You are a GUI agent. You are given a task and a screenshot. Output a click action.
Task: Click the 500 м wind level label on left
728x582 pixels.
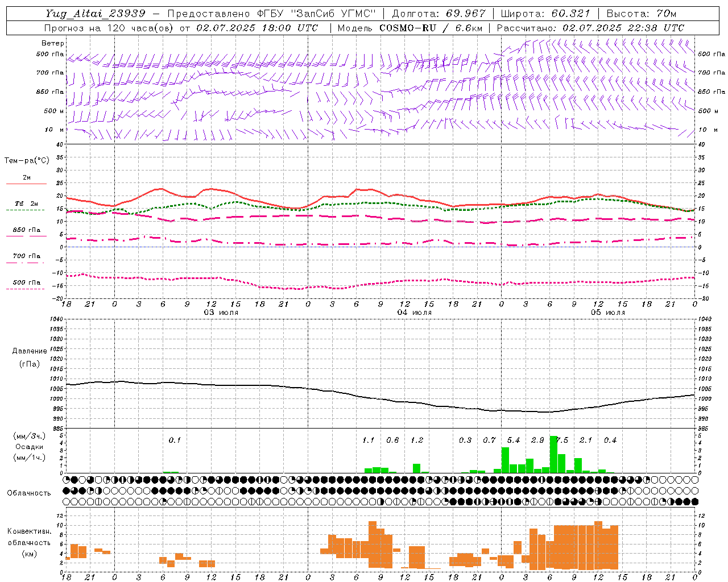54,111
